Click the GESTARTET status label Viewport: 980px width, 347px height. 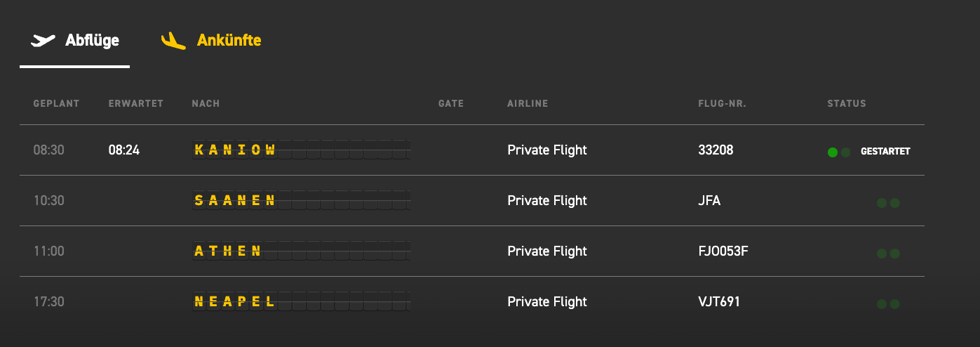pyautogui.click(x=885, y=152)
